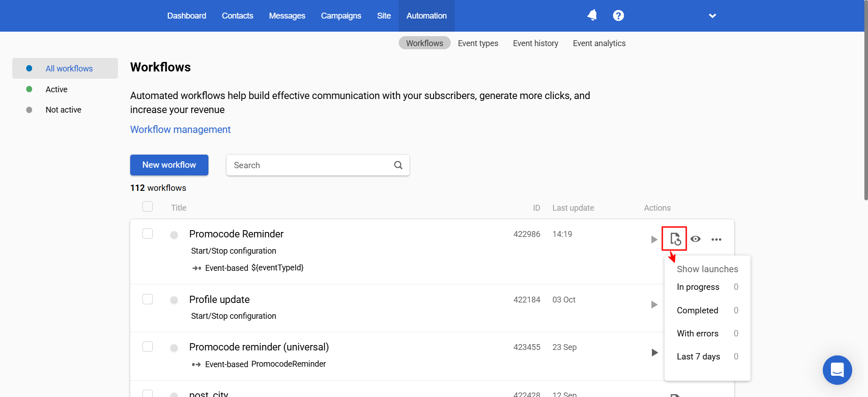Open the Campaigns menu
868x397 pixels.
pos(341,16)
